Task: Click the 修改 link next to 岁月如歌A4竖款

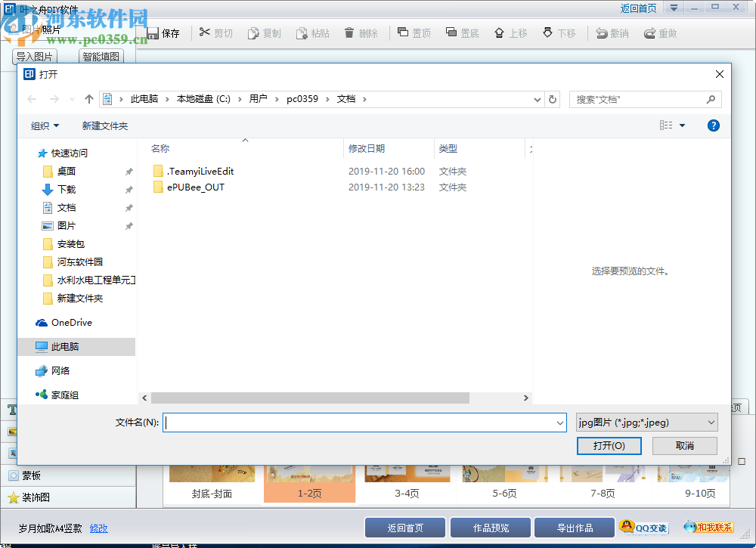Action: 98,528
